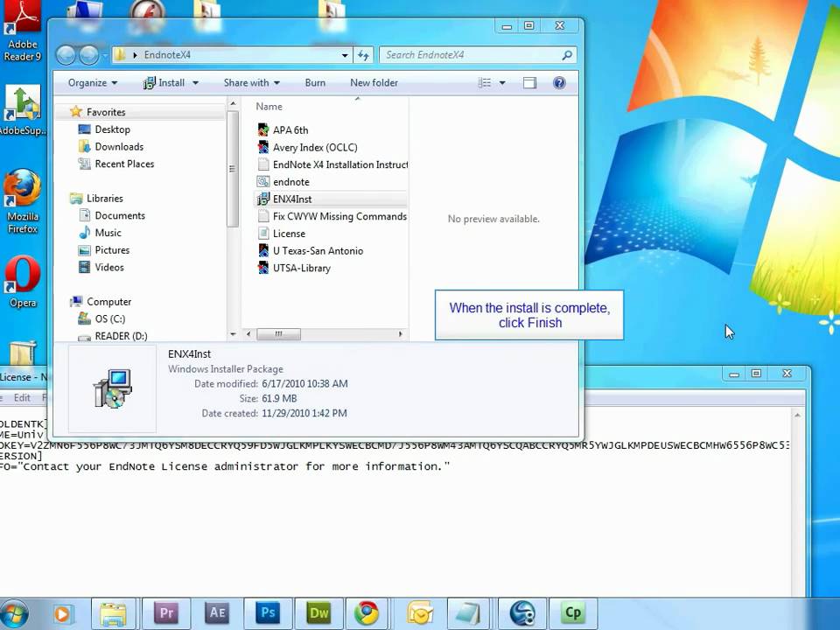Open Desktop in navigation pane

[x=112, y=129]
